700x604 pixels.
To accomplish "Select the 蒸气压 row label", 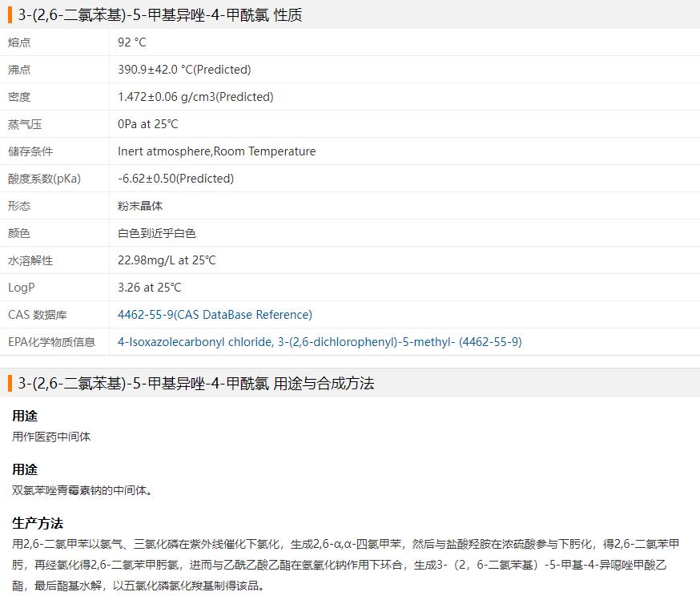I will click(x=25, y=124).
